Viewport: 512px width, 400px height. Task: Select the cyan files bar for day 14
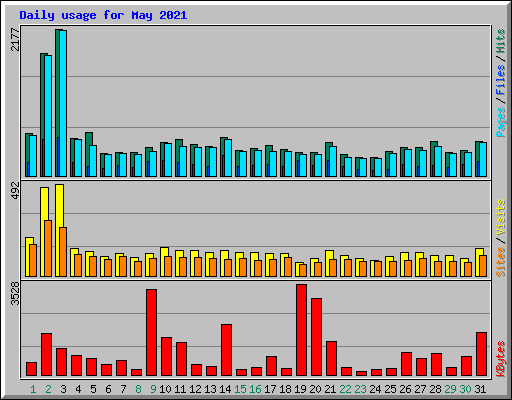[228, 158]
